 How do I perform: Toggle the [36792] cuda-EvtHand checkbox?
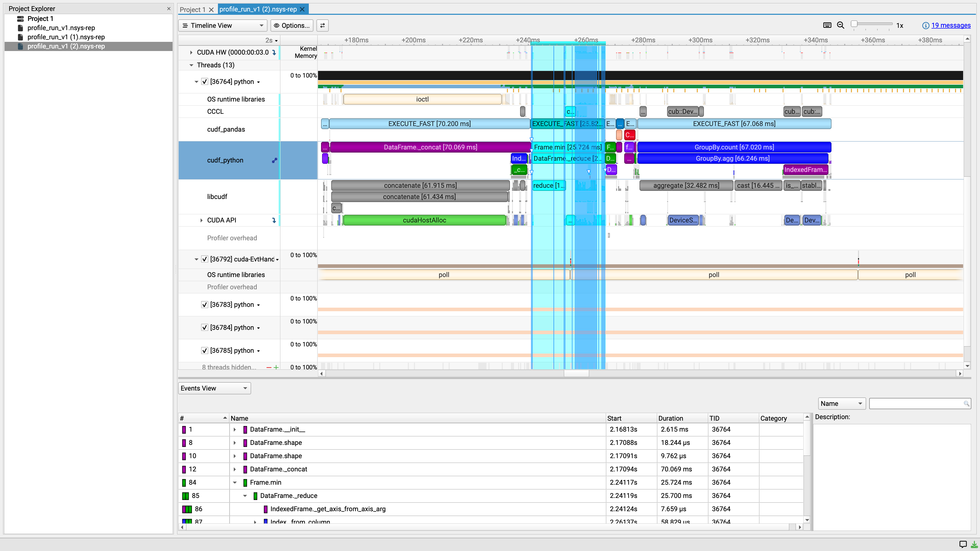tap(205, 259)
